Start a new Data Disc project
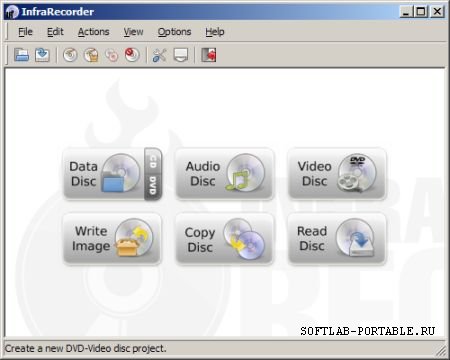This screenshot has height=360, width=450. coord(104,174)
